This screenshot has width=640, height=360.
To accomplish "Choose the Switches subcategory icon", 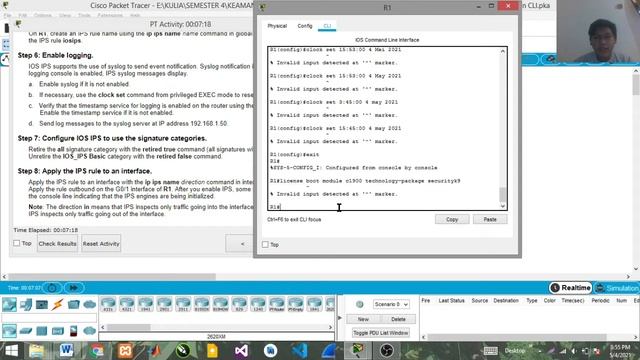I will pyautogui.click(x=26, y=331).
